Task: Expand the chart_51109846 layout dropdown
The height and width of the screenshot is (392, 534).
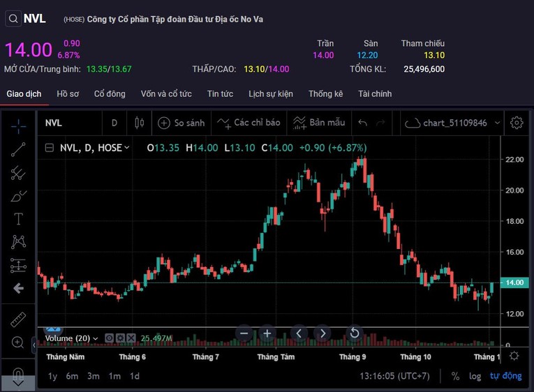Action: tap(497, 123)
